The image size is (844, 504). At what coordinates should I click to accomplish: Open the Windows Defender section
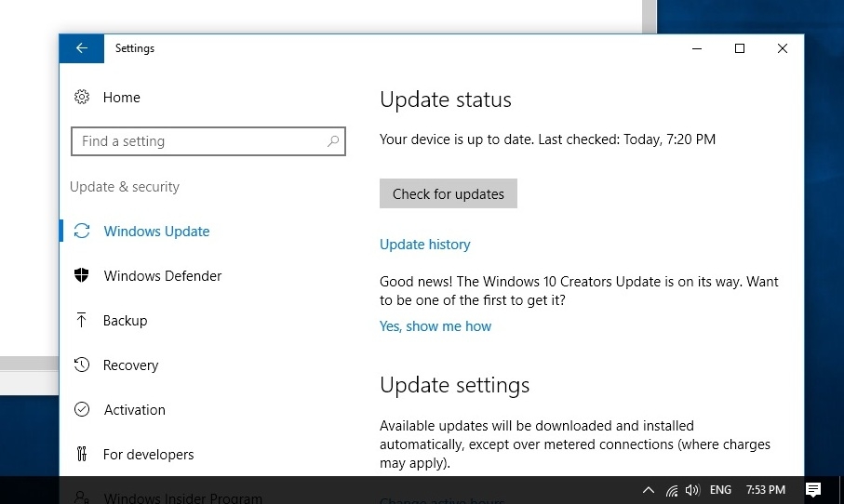pyautogui.click(x=163, y=276)
